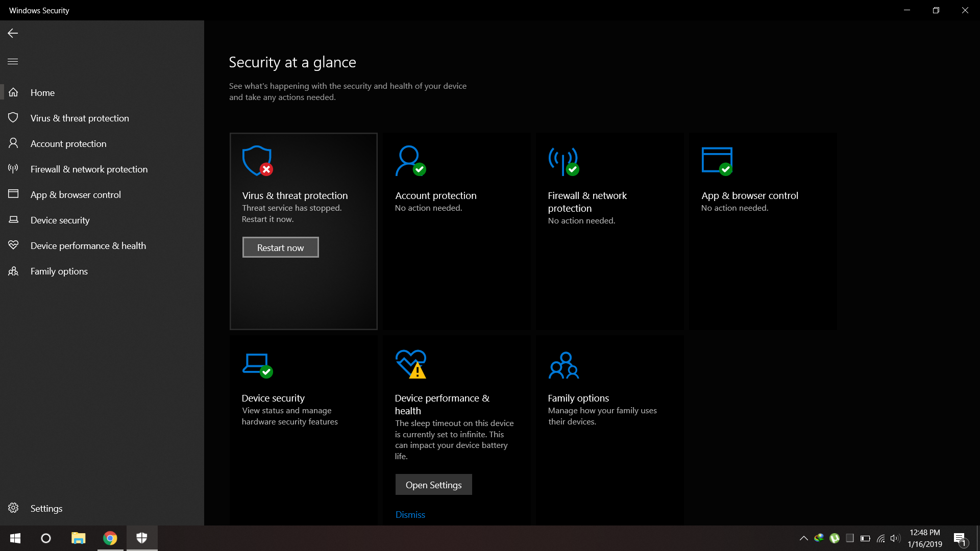Go back using the back arrow
The width and height of the screenshot is (980, 551).
pos(13,33)
